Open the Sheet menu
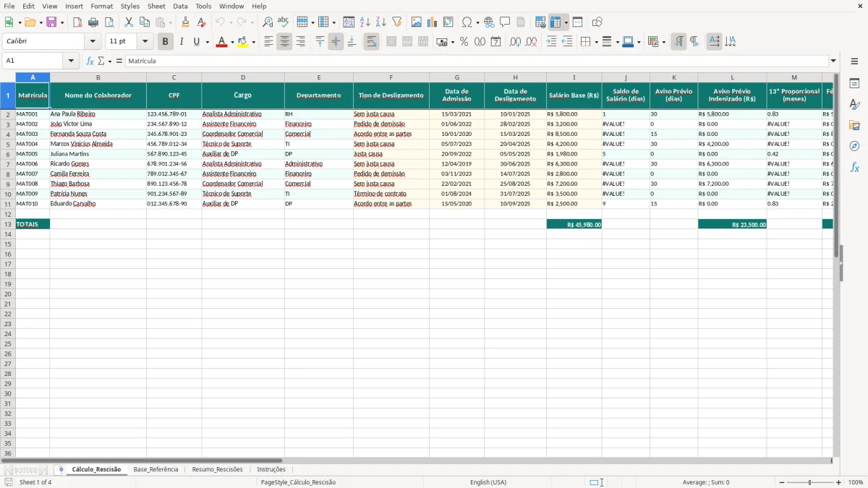 156,6
